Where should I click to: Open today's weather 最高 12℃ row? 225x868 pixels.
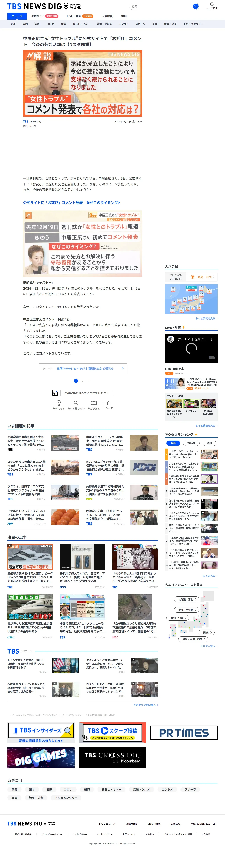point(191,277)
